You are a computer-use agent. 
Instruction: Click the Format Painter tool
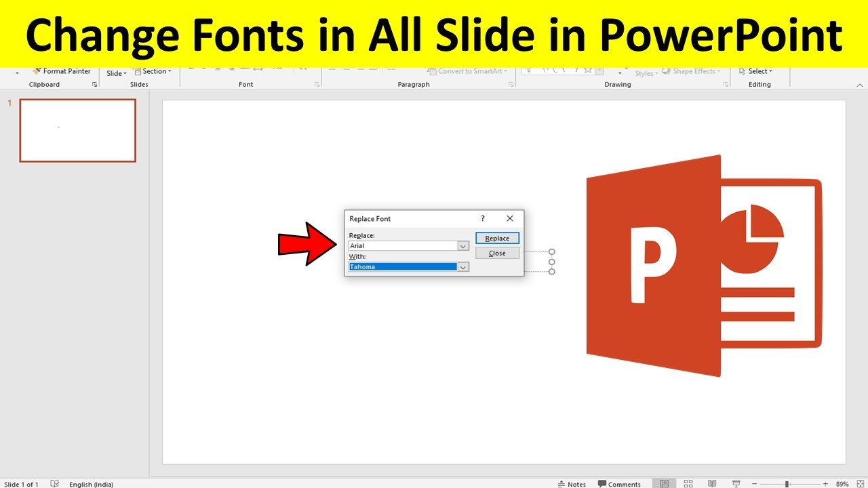click(x=62, y=71)
